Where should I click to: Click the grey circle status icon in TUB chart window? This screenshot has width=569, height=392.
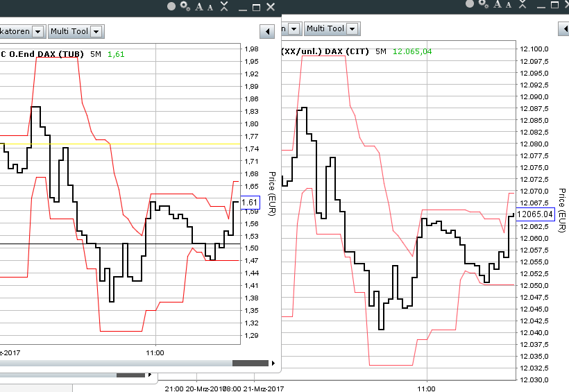171,6
